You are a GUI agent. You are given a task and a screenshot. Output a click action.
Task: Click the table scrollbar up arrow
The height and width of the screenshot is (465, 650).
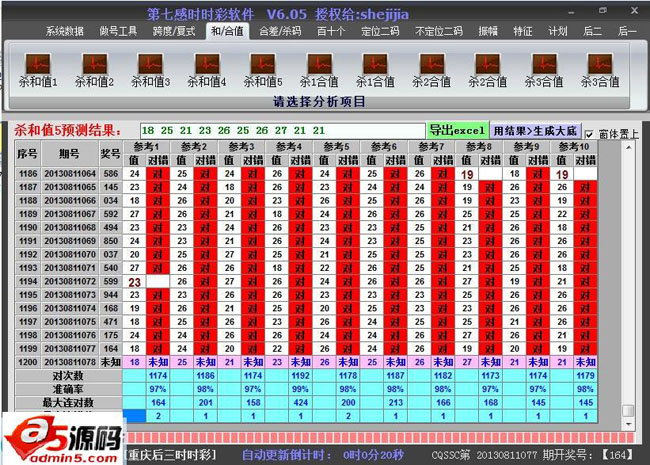pyautogui.click(x=628, y=147)
